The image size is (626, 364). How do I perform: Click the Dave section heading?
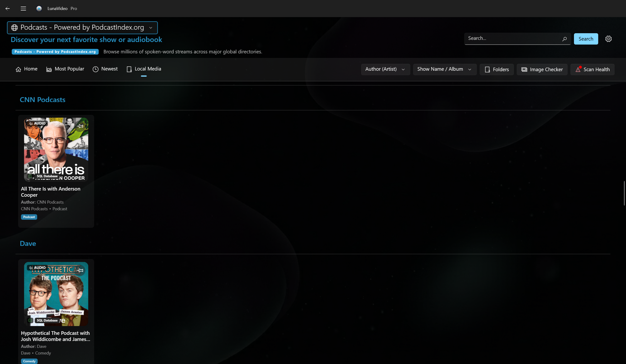tap(28, 244)
